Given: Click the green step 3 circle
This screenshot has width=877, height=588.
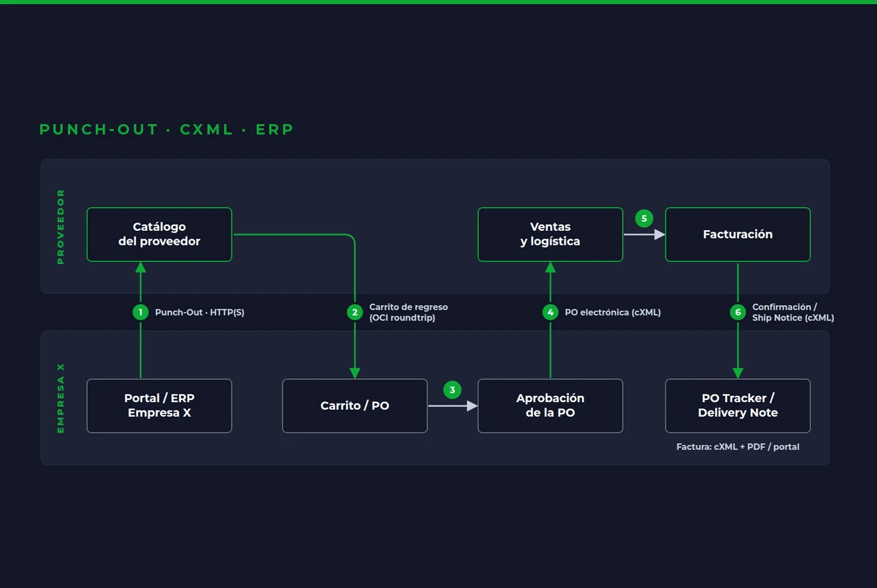Looking at the screenshot, I should [452, 390].
